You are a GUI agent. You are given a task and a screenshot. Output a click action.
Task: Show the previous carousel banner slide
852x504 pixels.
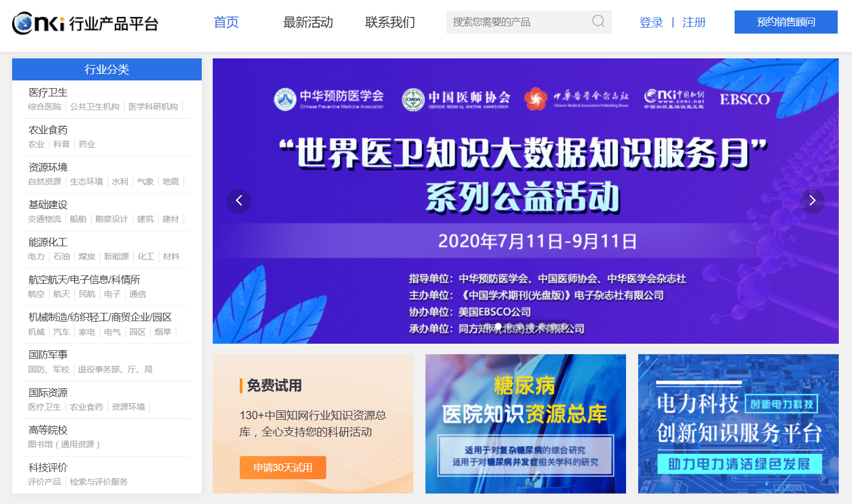(x=239, y=200)
